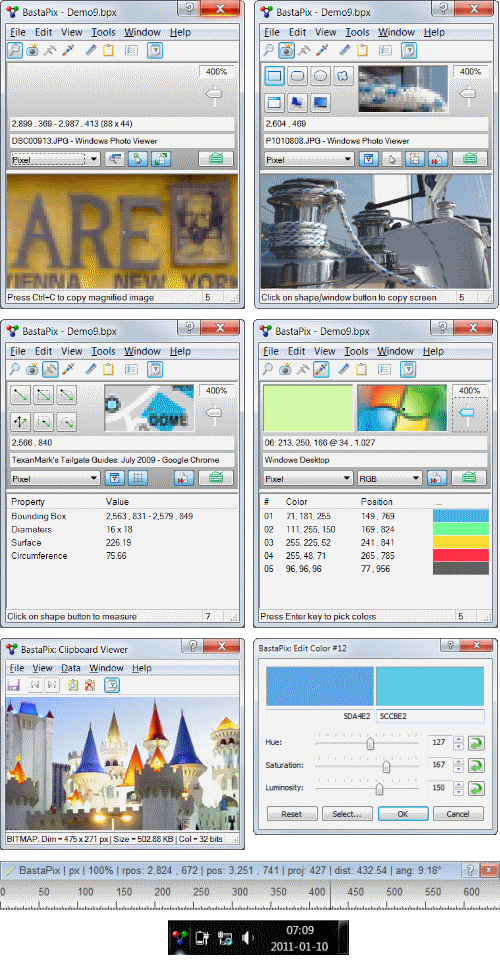This screenshot has width=500, height=960.
Task: Click the Select... button in Edit Color
Action: (347, 814)
